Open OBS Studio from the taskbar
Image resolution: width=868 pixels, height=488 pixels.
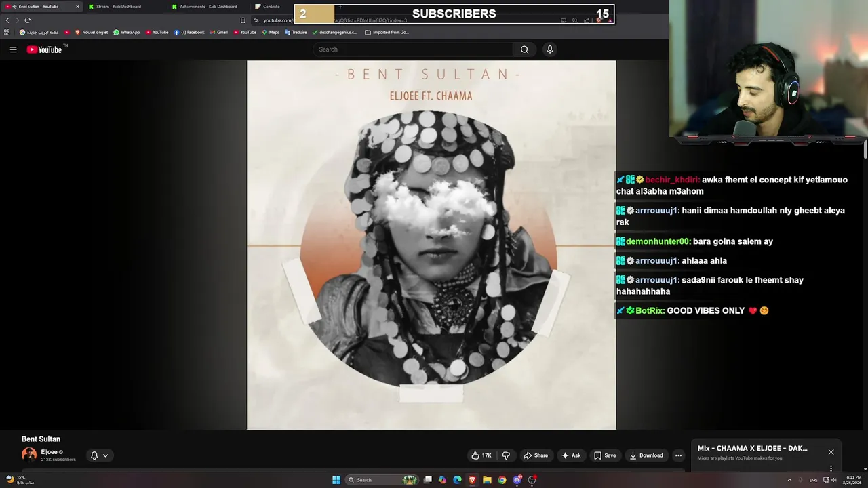pos(532,480)
